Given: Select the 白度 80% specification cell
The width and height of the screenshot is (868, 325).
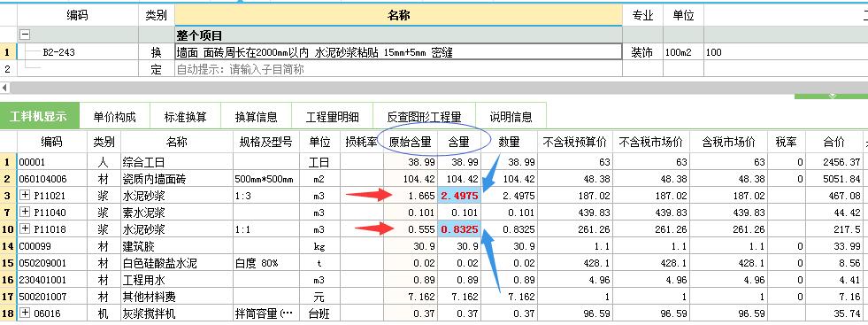Looking at the screenshot, I should (x=265, y=263).
